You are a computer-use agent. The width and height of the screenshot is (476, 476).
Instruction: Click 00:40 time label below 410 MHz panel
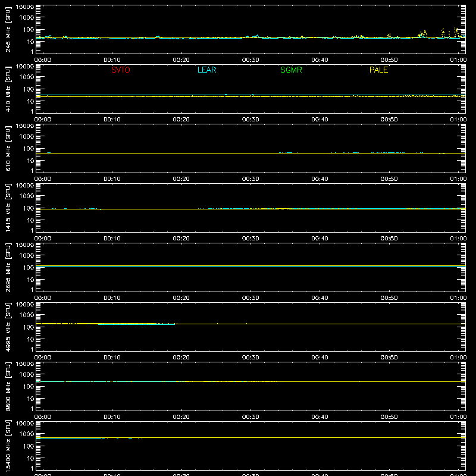320,120
